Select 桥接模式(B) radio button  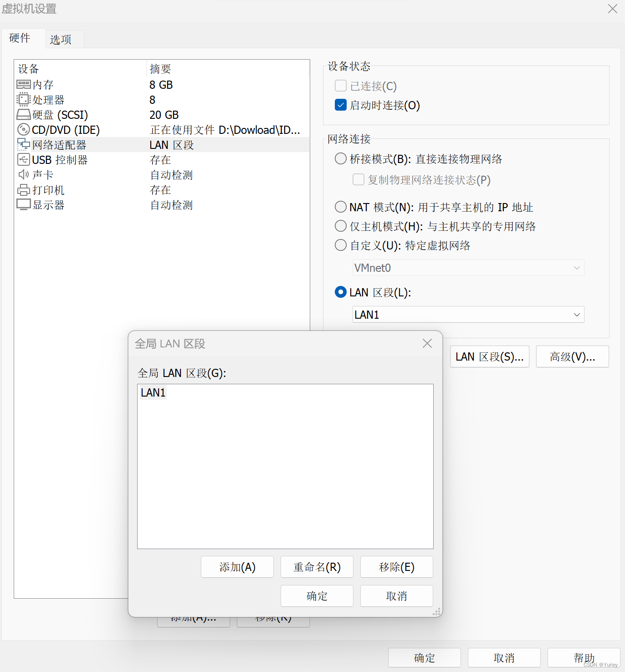[341, 159]
